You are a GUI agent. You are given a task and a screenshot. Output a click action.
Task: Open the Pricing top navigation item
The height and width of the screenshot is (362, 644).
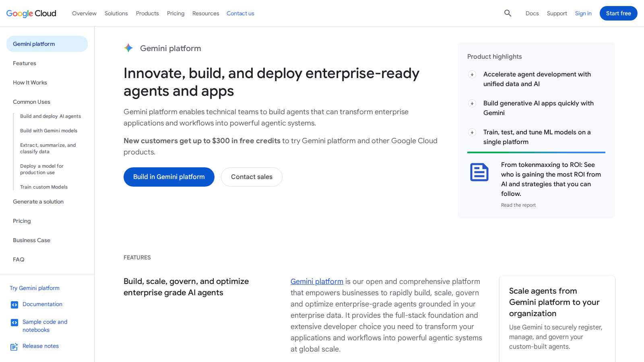(175, 13)
